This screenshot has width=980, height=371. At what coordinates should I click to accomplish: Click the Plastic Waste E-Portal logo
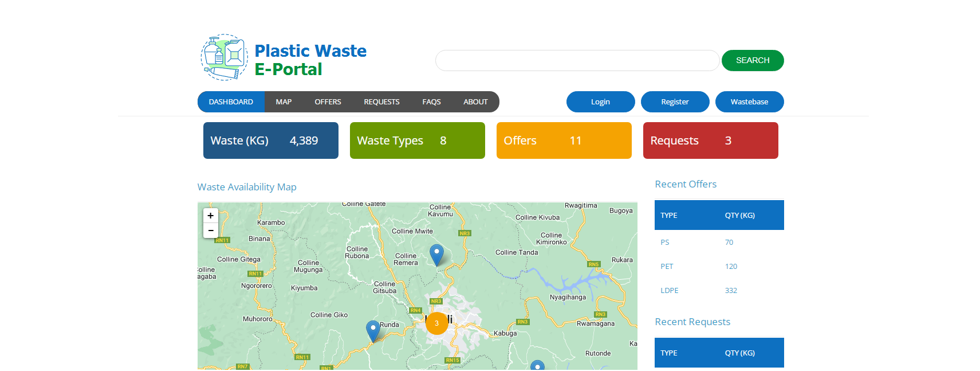(x=284, y=57)
